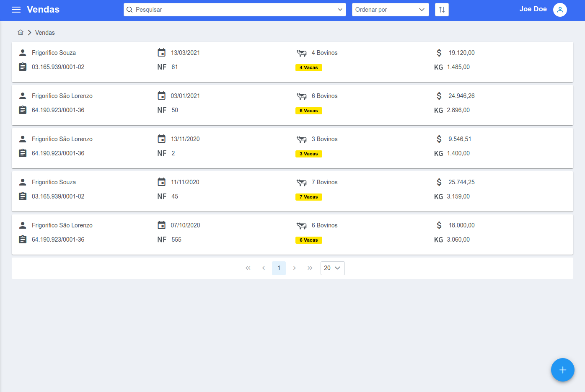The width and height of the screenshot is (585, 392).
Task: Click calendar icon next to 13/11/2020
Action: pos(161,139)
